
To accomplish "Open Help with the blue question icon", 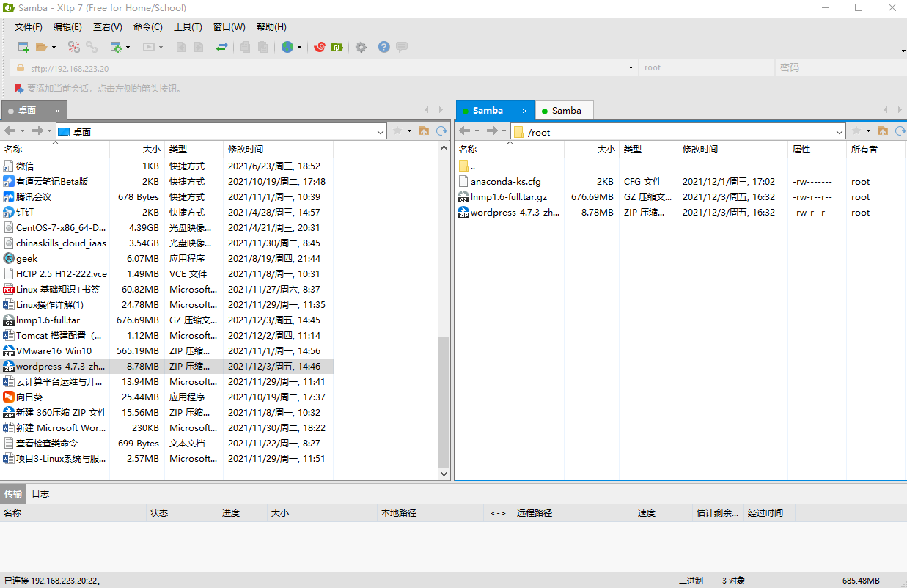I will pos(384,47).
